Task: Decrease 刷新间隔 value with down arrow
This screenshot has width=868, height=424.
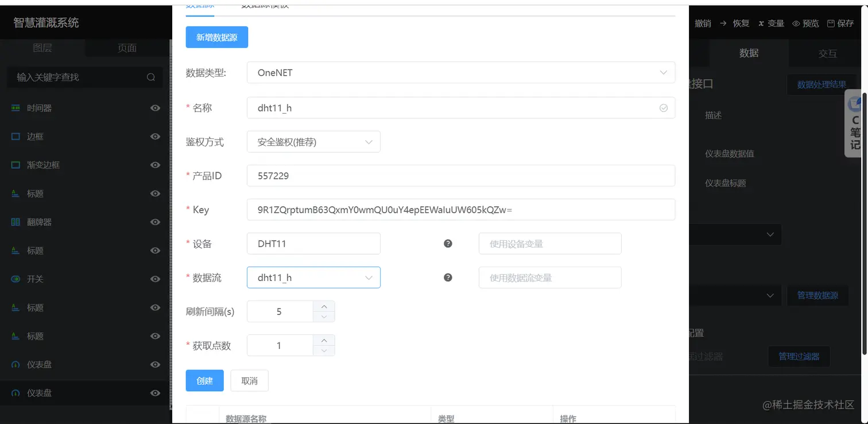Action: point(324,317)
